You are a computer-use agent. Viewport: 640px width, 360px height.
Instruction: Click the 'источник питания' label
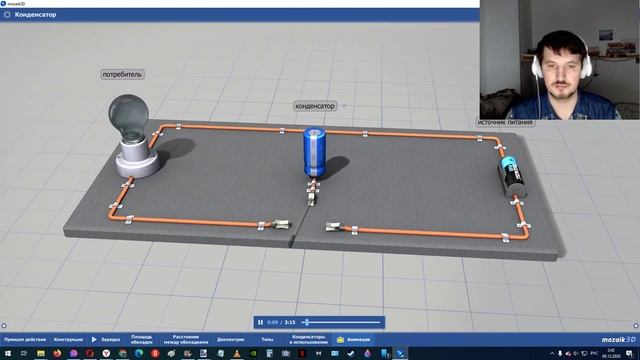pos(505,122)
